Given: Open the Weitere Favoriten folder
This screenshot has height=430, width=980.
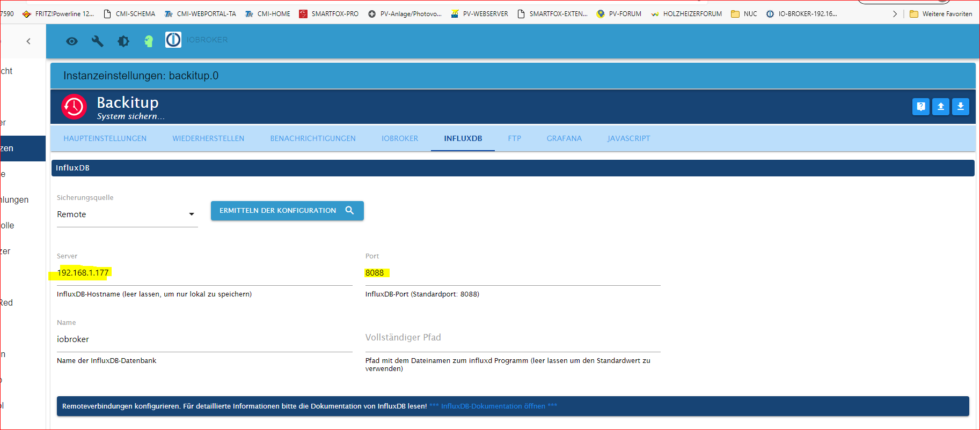Looking at the screenshot, I should pyautogui.click(x=941, y=14).
